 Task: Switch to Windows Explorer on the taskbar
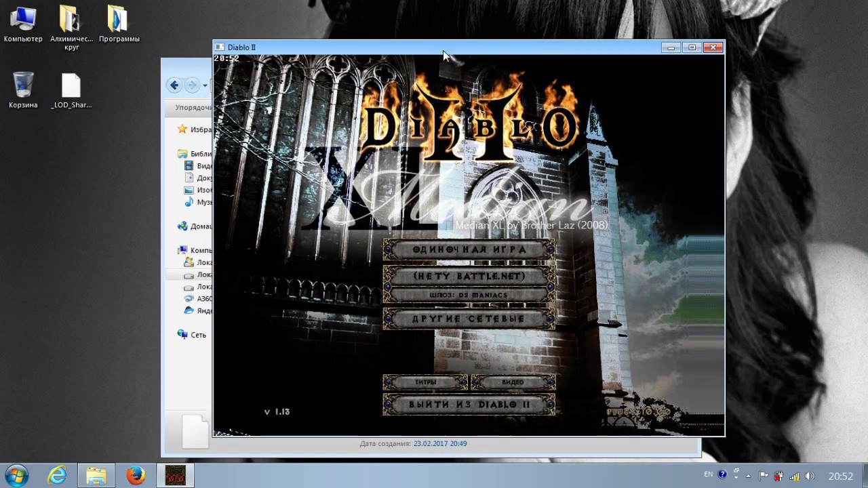(96, 476)
